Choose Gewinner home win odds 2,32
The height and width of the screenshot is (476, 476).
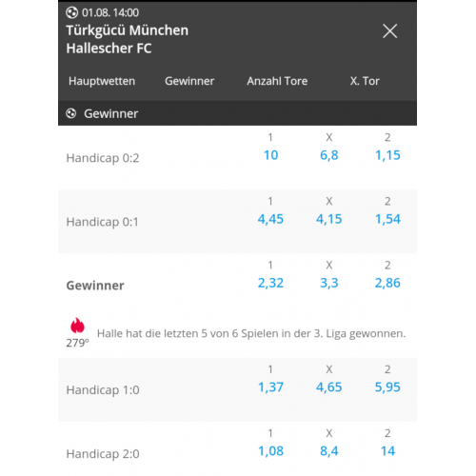coord(270,283)
